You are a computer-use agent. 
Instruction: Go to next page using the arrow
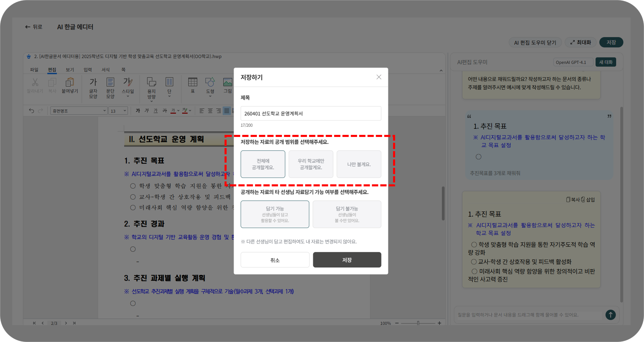(66, 323)
